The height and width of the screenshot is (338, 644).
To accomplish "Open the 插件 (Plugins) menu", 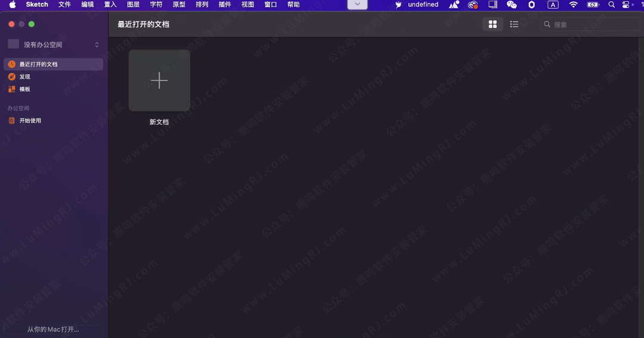I will tap(225, 5).
